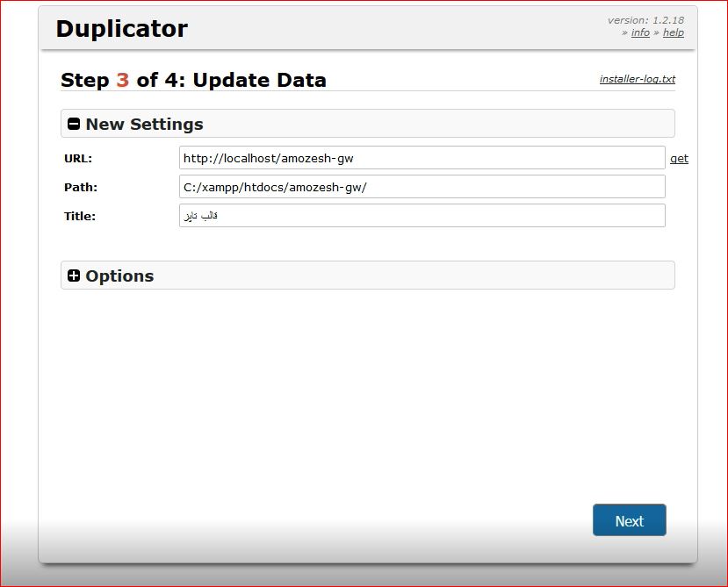Click the 'Step 3 of 4: Update Data' heading
The image size is (728, 587).
click(193, 80)
